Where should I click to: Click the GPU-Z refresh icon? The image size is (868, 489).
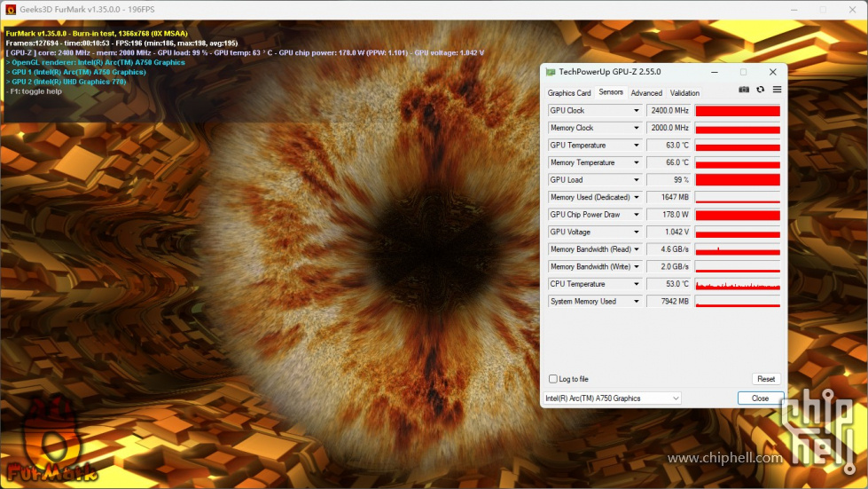(760, 90)
